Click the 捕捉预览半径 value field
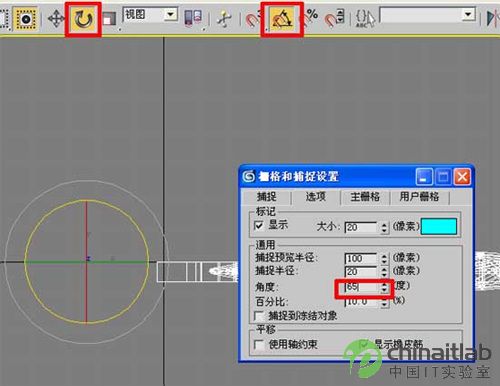 pos(361,259)
